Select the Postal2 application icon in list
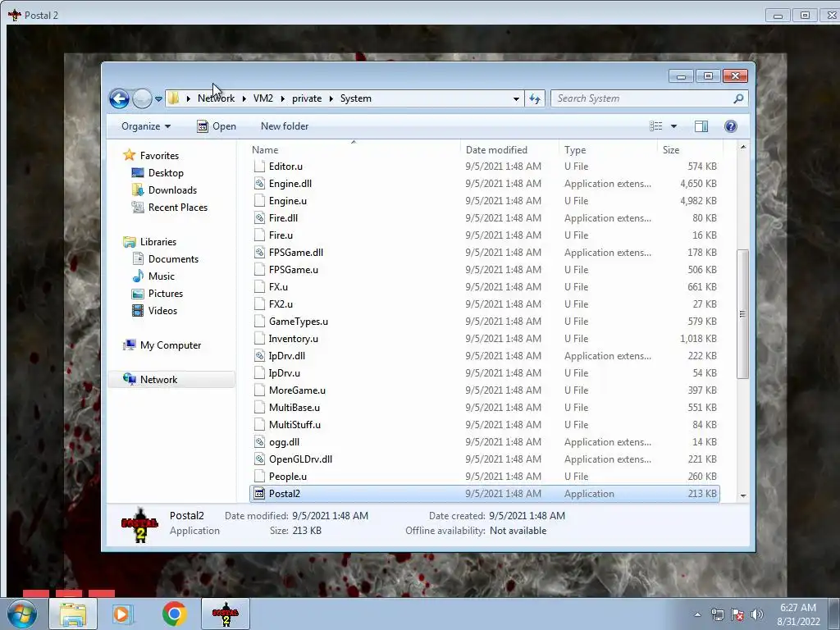This screenshot has width=840, height=630. [259, 494]
